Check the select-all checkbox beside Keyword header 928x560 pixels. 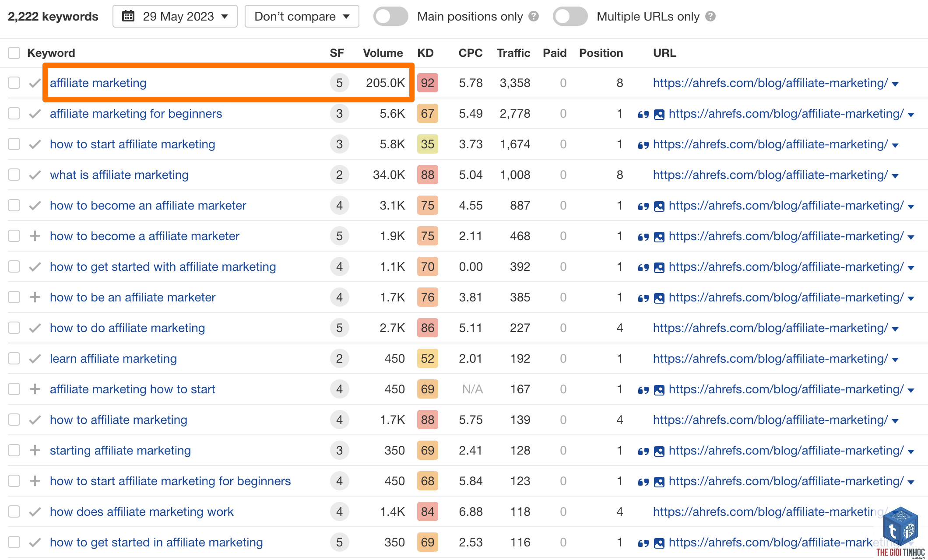14,53
